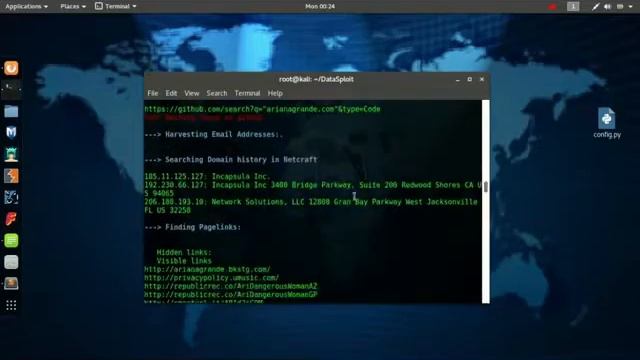
Task: Click the volume icon in system tray
Action: pyautogui.click(x=607, y=7)
